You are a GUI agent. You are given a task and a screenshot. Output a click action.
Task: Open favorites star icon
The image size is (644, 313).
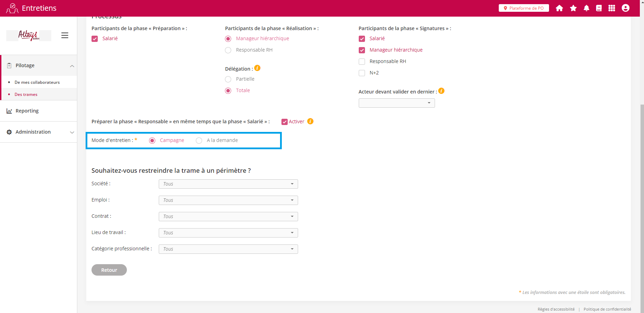click(x=573, y=8)
